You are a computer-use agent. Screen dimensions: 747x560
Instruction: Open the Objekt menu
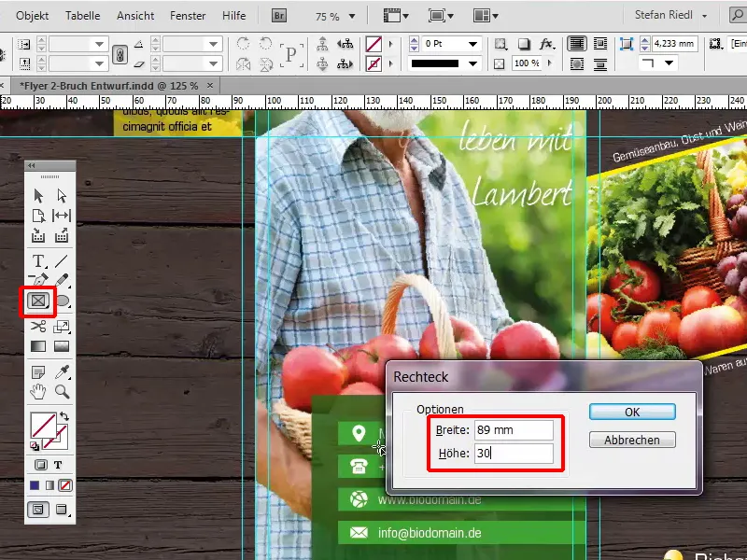(32, 16)
